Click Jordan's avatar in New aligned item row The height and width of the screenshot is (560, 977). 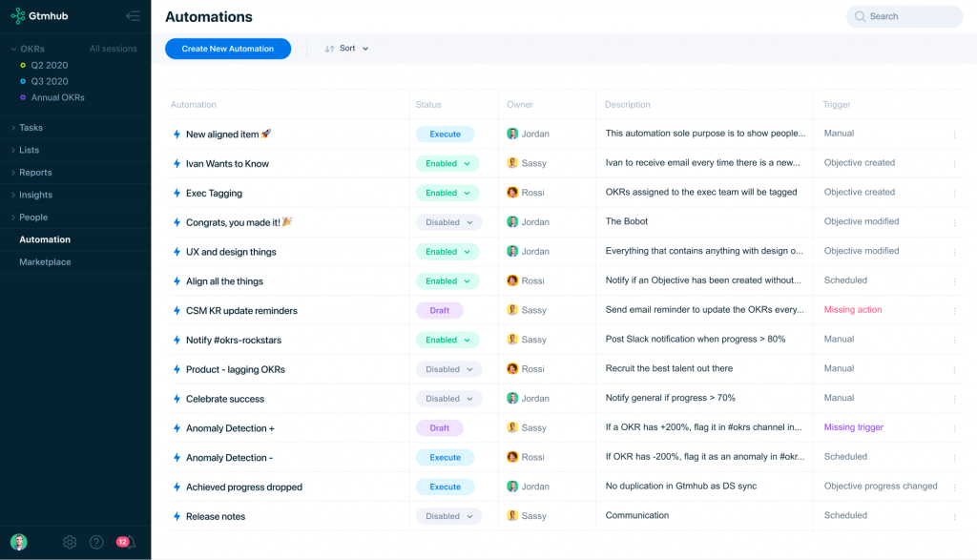click(512, 134)
